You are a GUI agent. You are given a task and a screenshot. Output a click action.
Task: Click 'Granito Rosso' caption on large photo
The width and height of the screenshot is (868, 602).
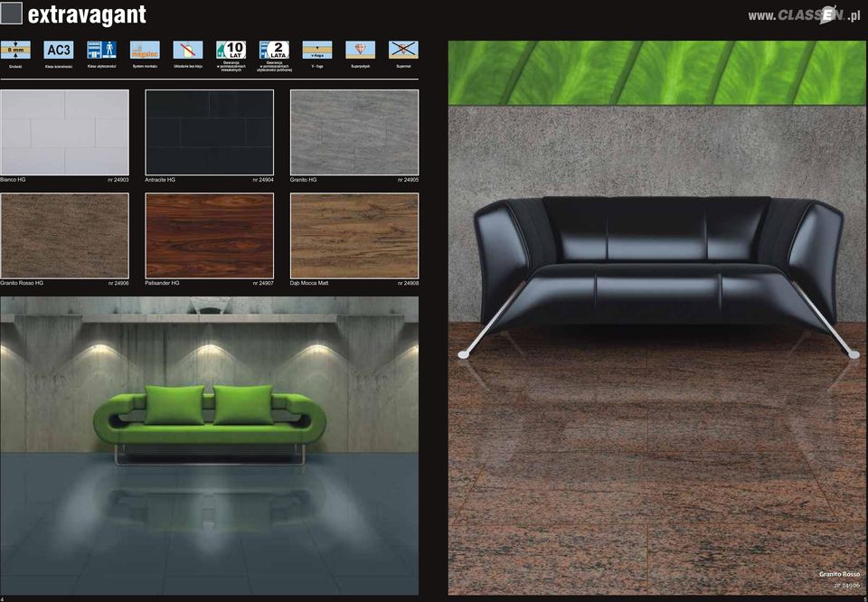point(840,574)
